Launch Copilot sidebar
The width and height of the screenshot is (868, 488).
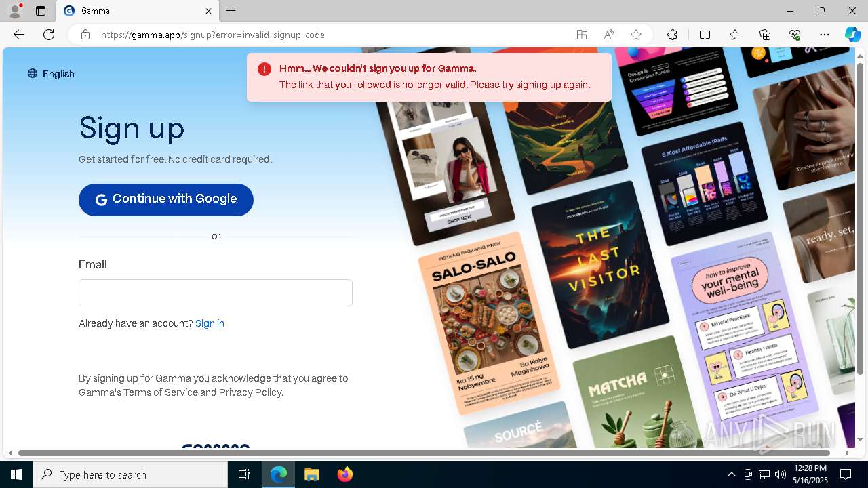click(x=852, y=35)
